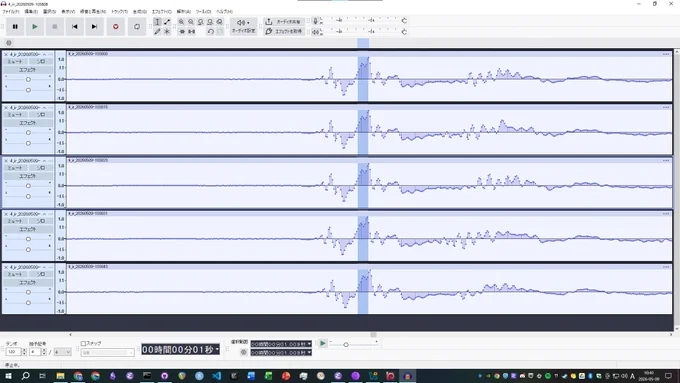Toggle the Loop playback button

tap(137, 26)
